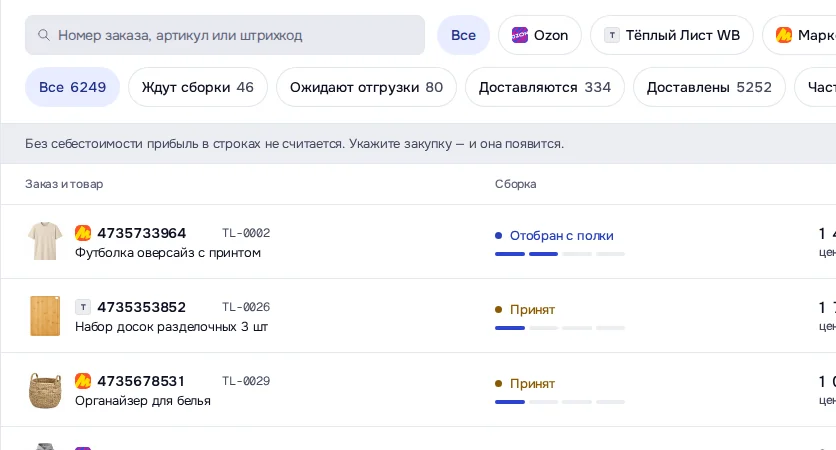This screenshot has height=450, width=836.
Task: Open order number 4735353852
Action: click(x=141, y=307)
